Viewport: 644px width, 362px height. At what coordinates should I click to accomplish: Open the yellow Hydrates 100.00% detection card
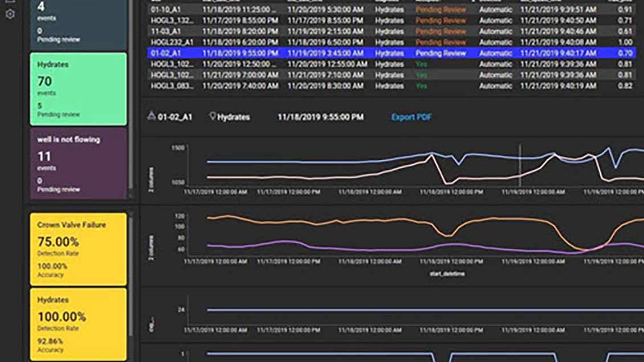(78, 324)
